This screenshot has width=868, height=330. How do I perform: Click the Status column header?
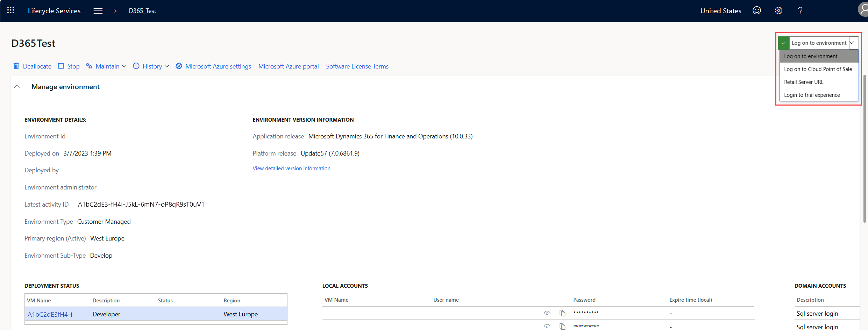165,301
